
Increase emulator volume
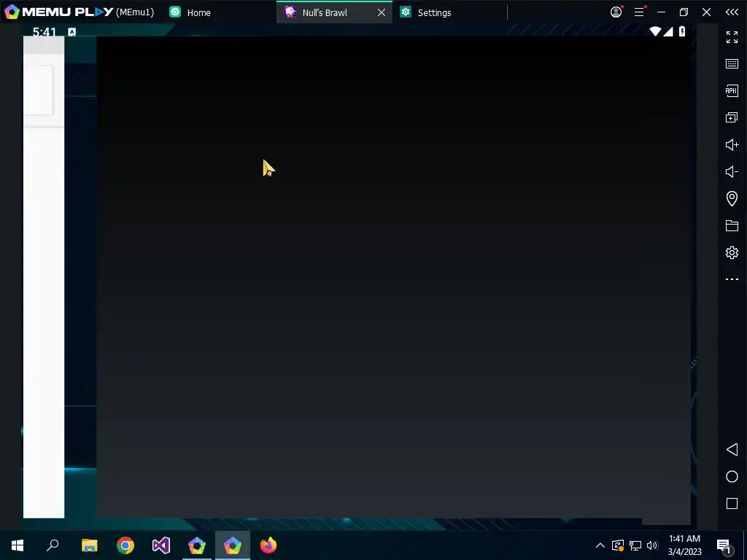(732, 144)
